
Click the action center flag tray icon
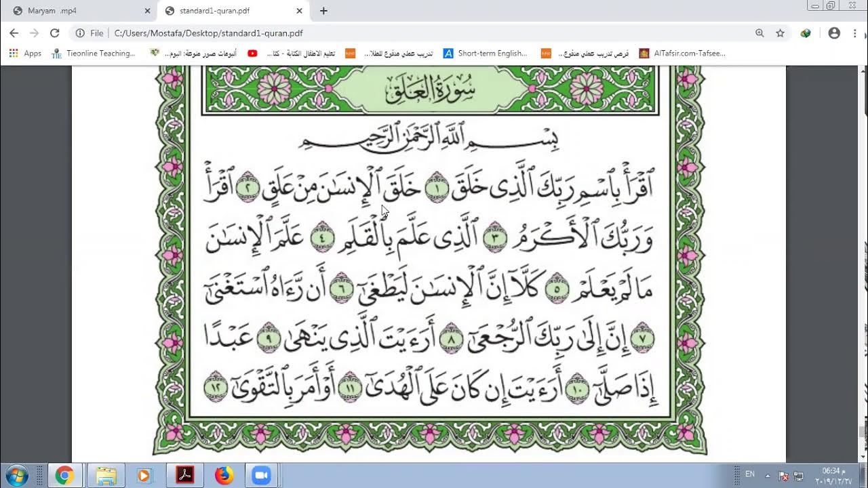783,476
